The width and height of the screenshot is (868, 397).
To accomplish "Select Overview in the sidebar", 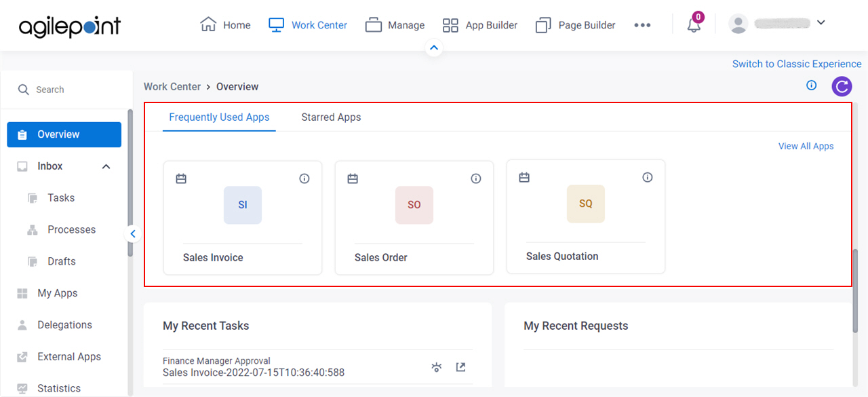I will point(64,134).
